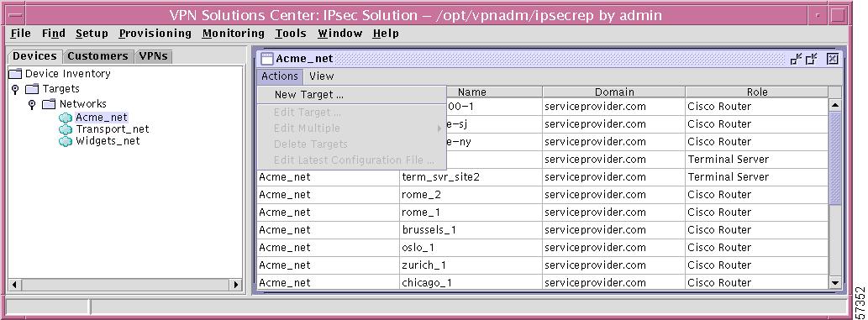Click the Acme_net cloud icon
The height and width of the screenshot is (320, 868).
66,118
